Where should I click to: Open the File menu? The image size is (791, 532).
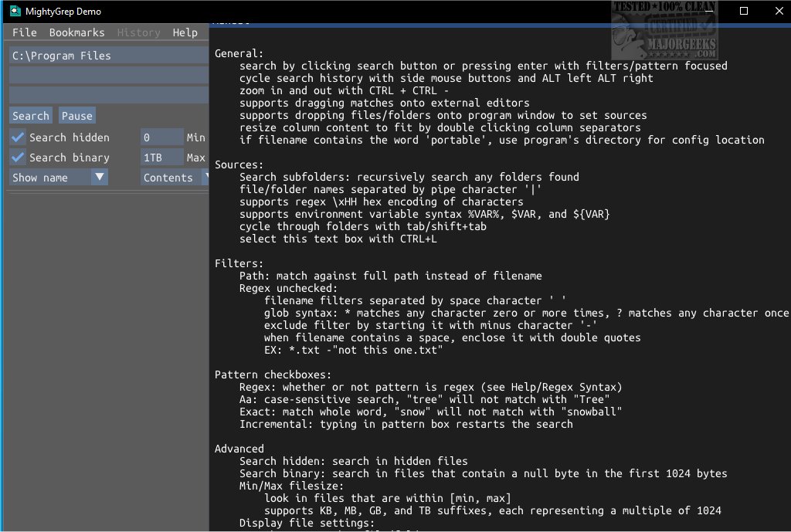click(x=24, y=32)
